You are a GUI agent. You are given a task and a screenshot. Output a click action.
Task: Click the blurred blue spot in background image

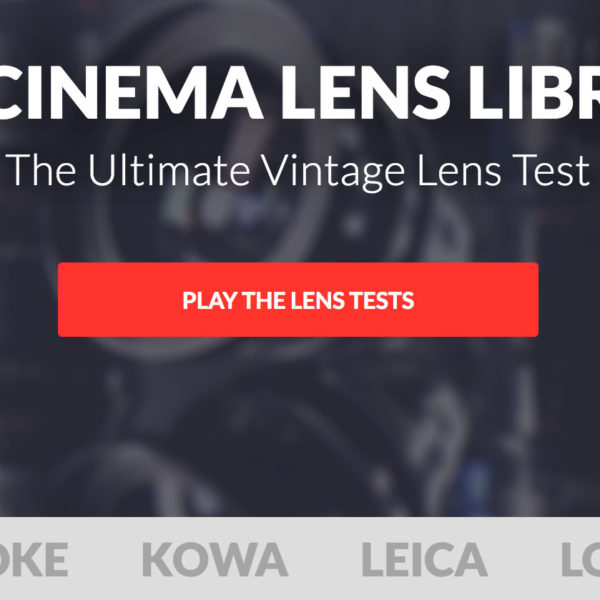pyautogui.click(x=476, y=484)
